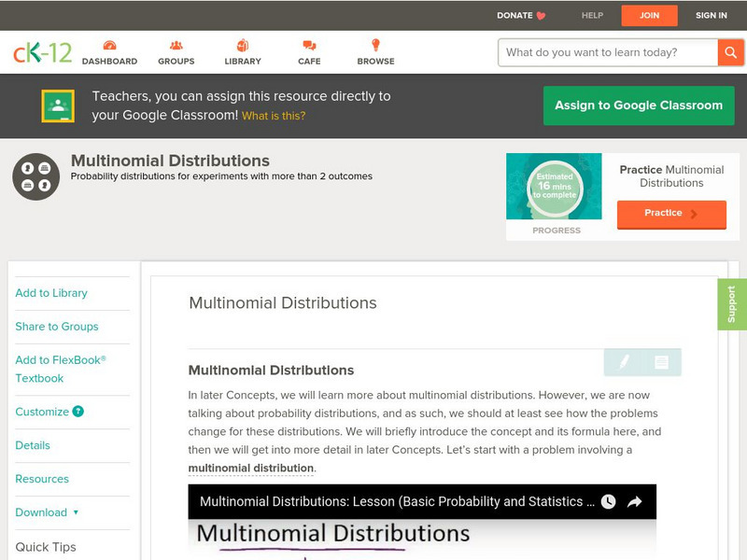This screenshot has height=560, width=747.
Task: Click the video Watch Later clock icon
Action: click(x=609, y=501)
